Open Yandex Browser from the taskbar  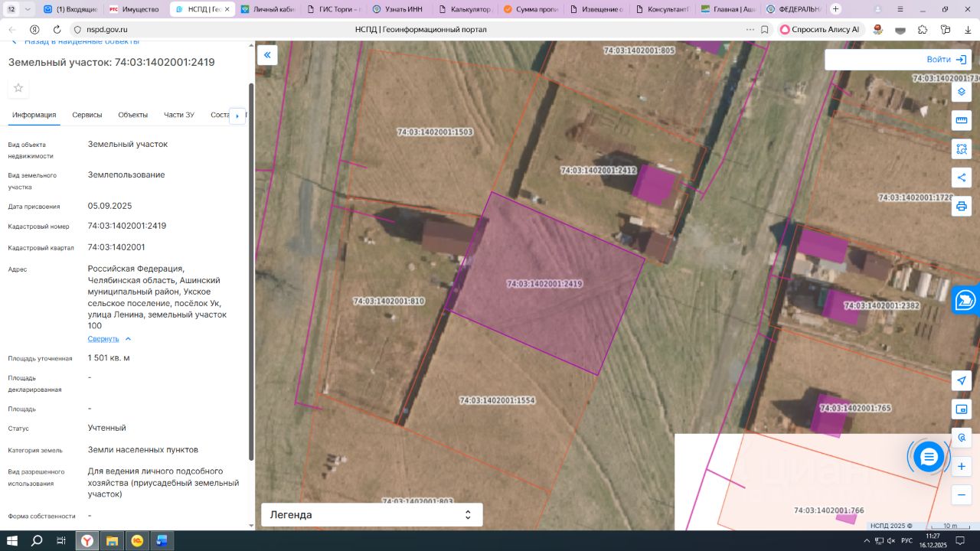point(87,541)
